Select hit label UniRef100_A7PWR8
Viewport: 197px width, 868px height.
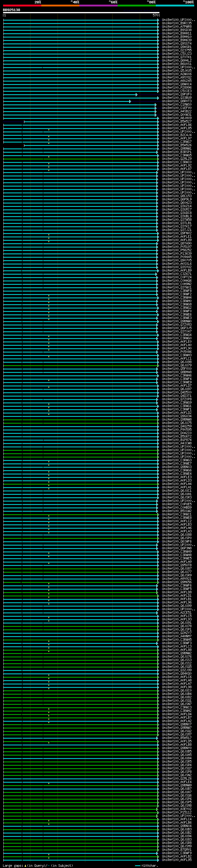point(177,26)
